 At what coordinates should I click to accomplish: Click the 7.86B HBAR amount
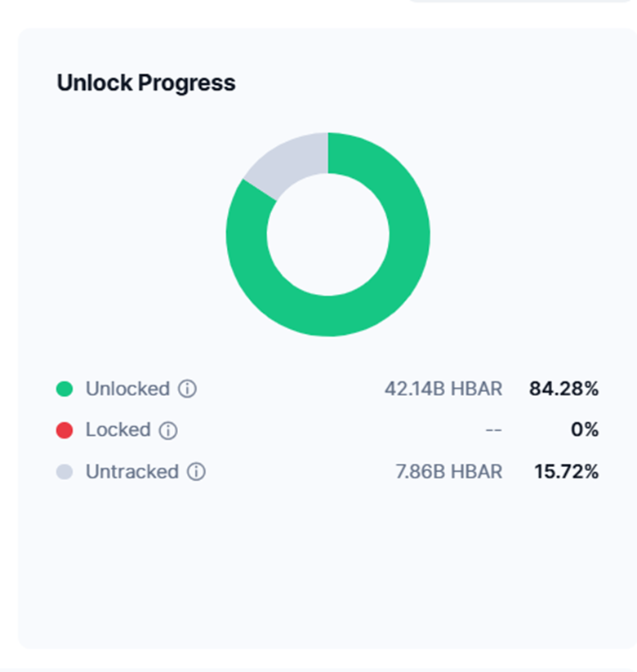click(x=448, y=472)
